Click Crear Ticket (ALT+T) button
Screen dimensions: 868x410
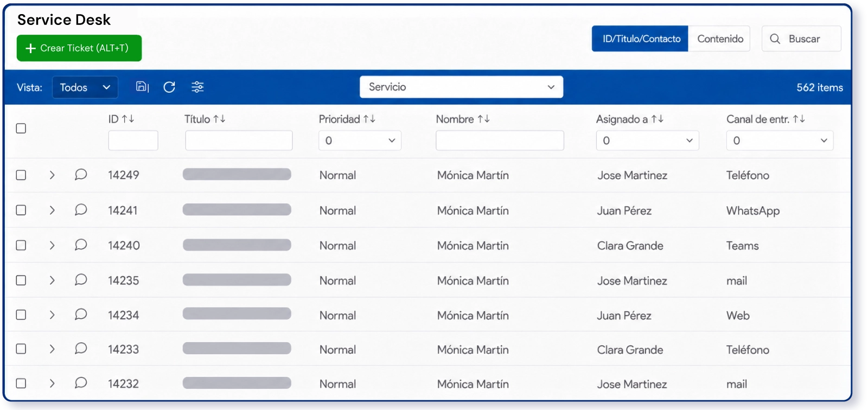[x=79, y=48]
